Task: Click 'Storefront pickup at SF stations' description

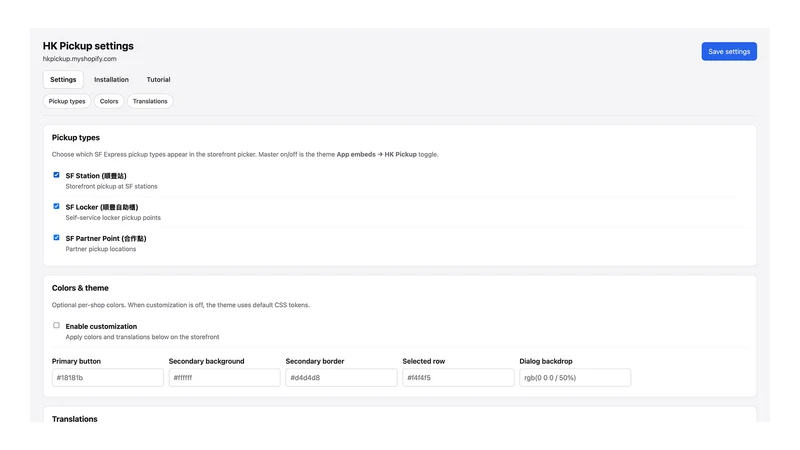Action: [x=111, y=187]
